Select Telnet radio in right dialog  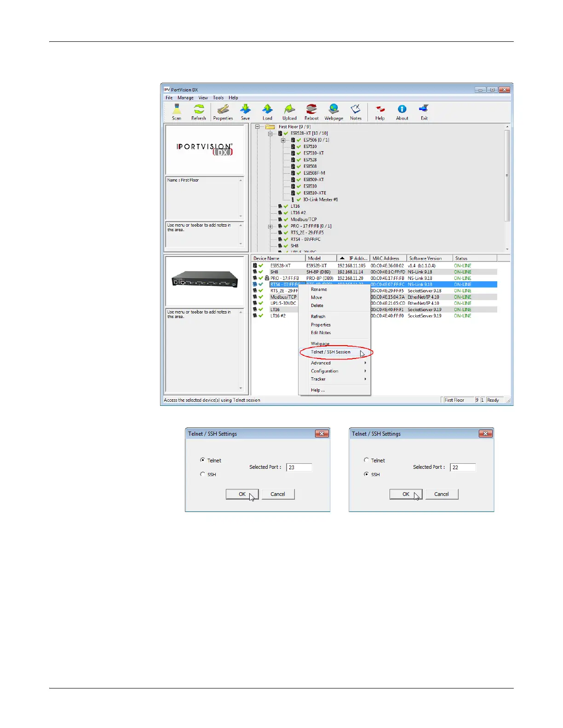tap(366, 460)
